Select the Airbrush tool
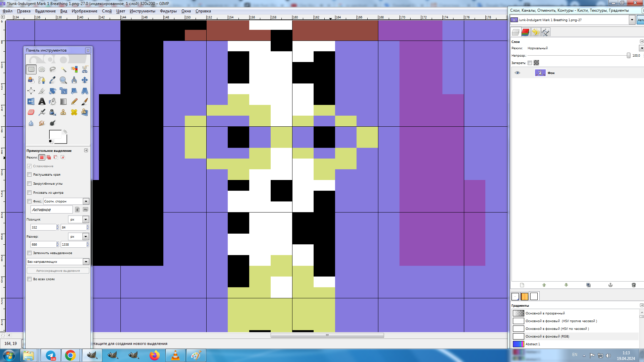 (42, 112)
